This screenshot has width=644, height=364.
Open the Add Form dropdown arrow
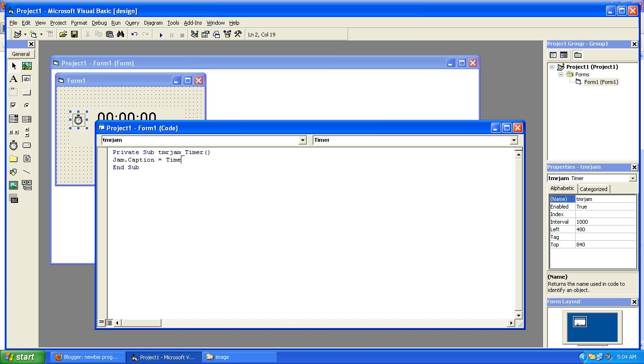pyautogui.click(x=41, y=34)
